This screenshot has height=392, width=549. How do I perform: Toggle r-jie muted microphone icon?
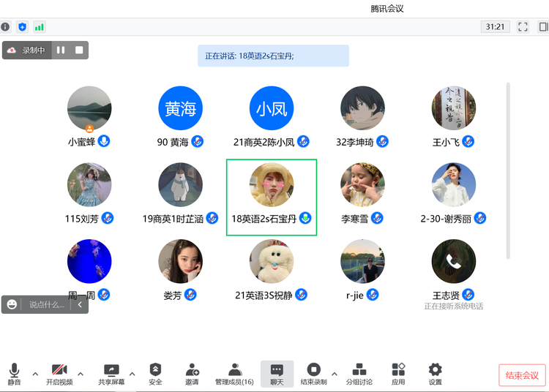[x=373, y=295]
